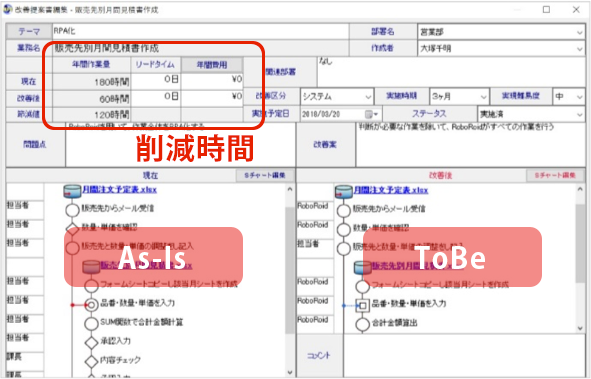
Task: Select the double-circle node 品番・数量・単価を入力 in 現在 chart
Action: coord(91,304)
